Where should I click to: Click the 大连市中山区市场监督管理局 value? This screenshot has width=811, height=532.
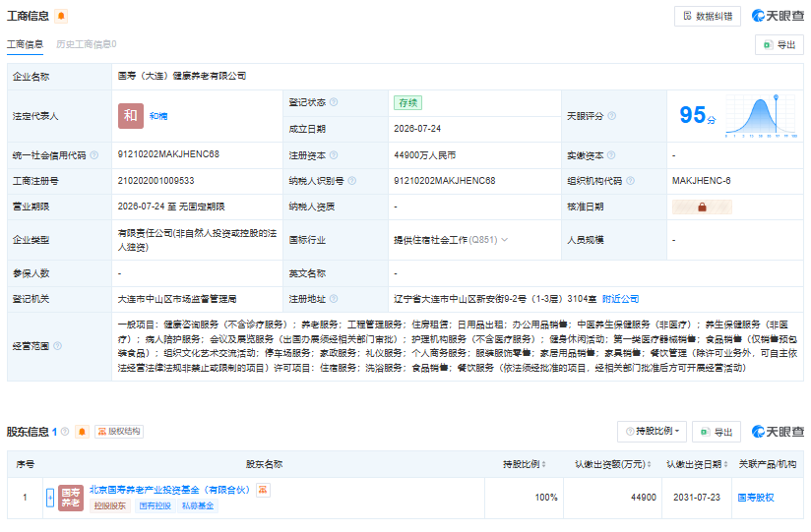177,299
